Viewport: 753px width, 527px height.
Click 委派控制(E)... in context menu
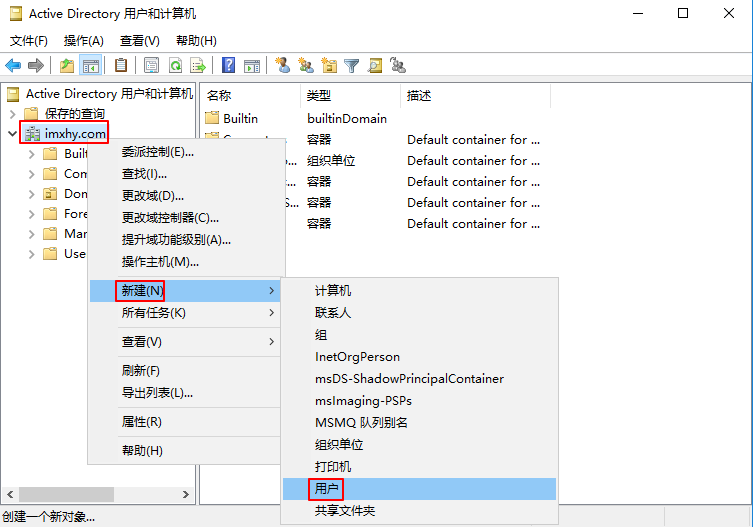click(158, 152)
